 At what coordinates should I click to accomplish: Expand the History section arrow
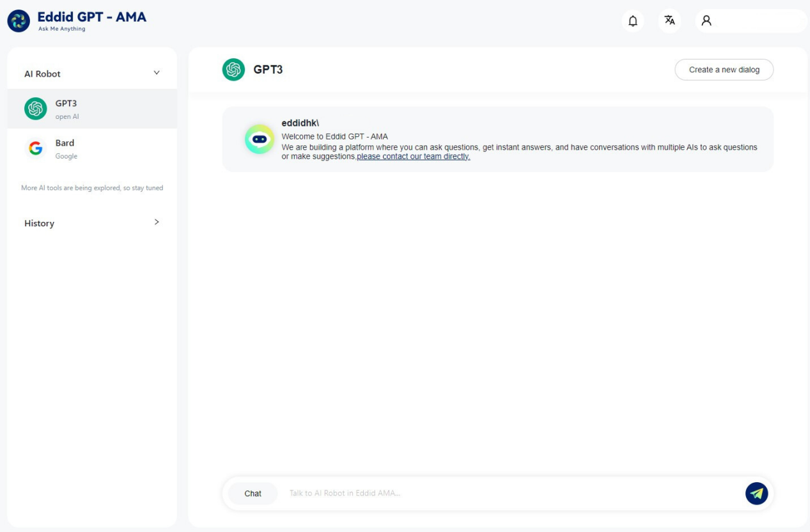coord(157,222)
